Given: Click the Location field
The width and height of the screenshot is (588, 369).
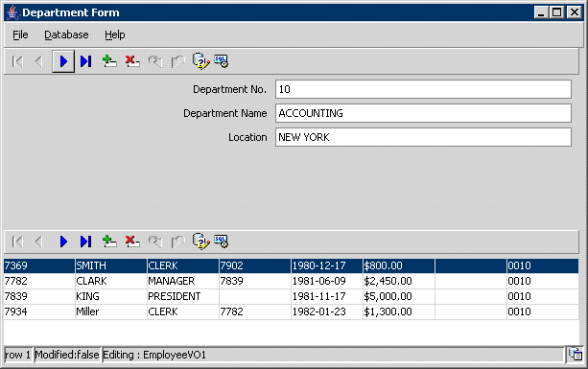Looking at the screenshot, I should click(423, 137).
